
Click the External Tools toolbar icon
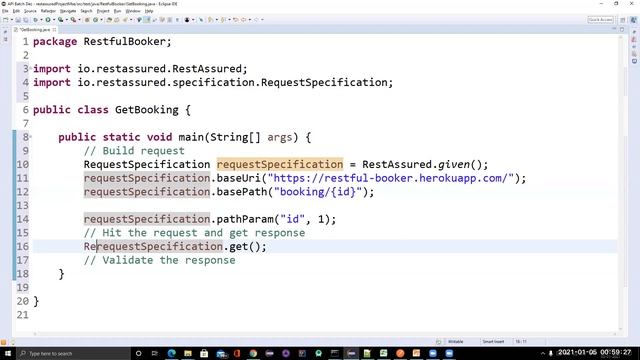point(73,20)
